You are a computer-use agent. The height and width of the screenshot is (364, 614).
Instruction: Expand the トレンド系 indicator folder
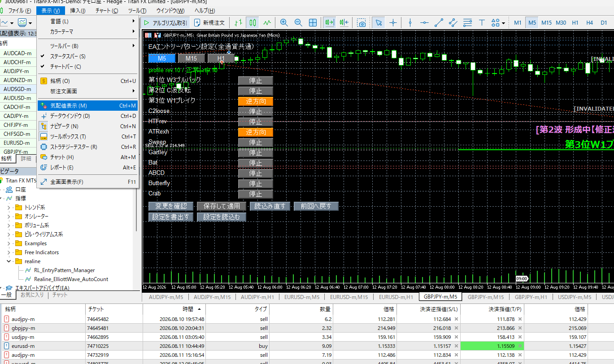tap(9, 208)
